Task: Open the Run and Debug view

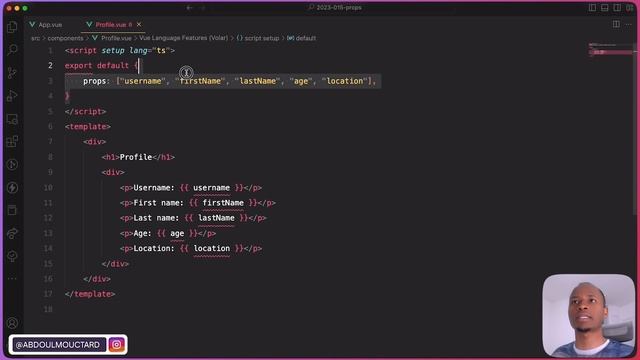Action: point(12,96)
